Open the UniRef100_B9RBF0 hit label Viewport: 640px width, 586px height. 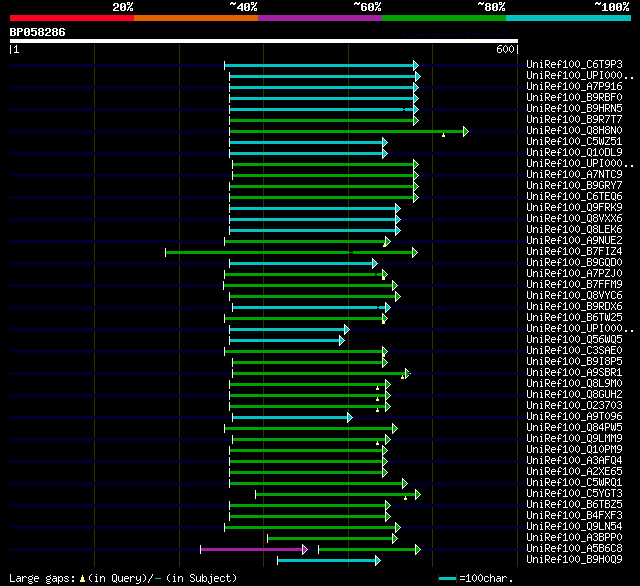click(x=574, y=98)
